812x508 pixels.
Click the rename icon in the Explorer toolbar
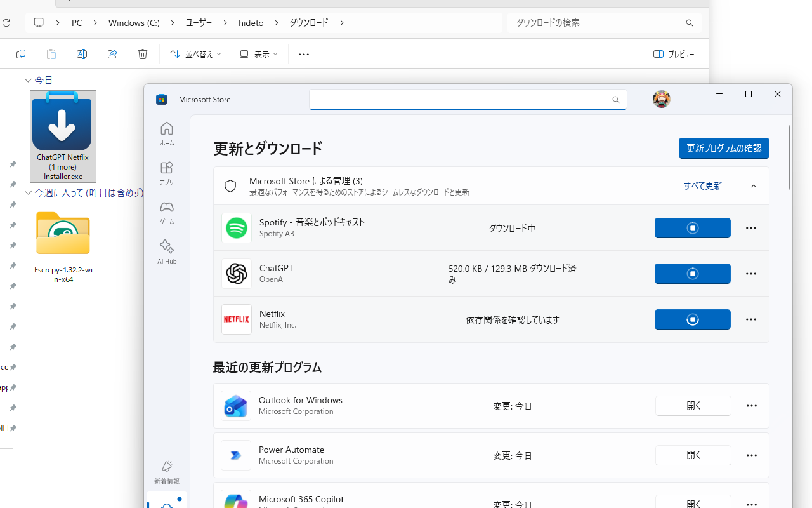81,54
